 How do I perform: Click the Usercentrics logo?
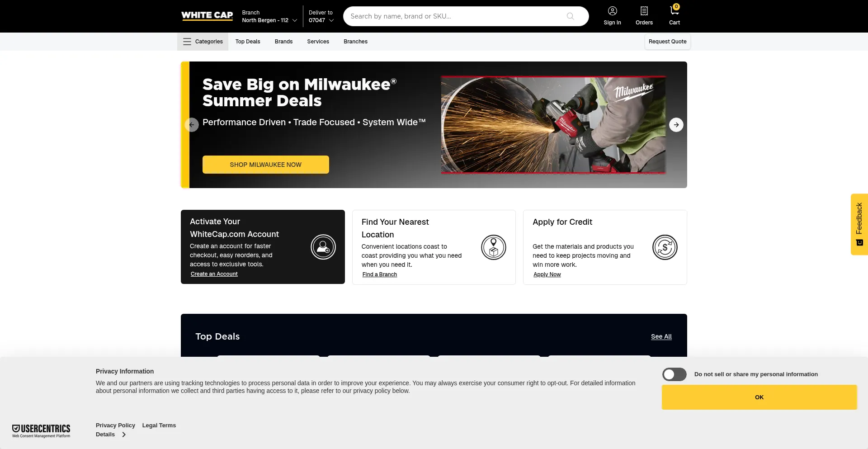click(x=41, y=431)
